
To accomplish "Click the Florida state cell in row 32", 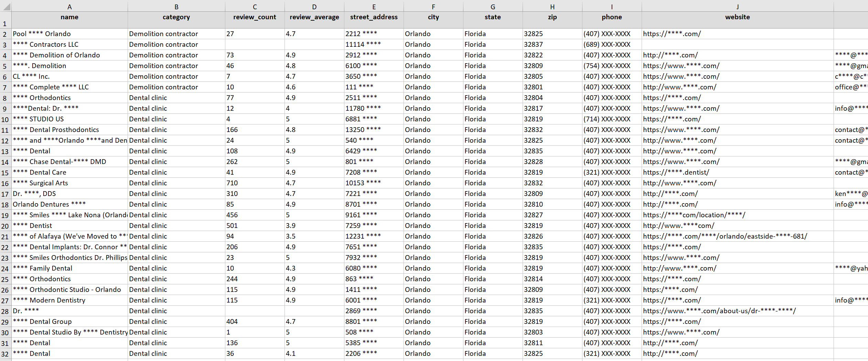I will 475,353.
